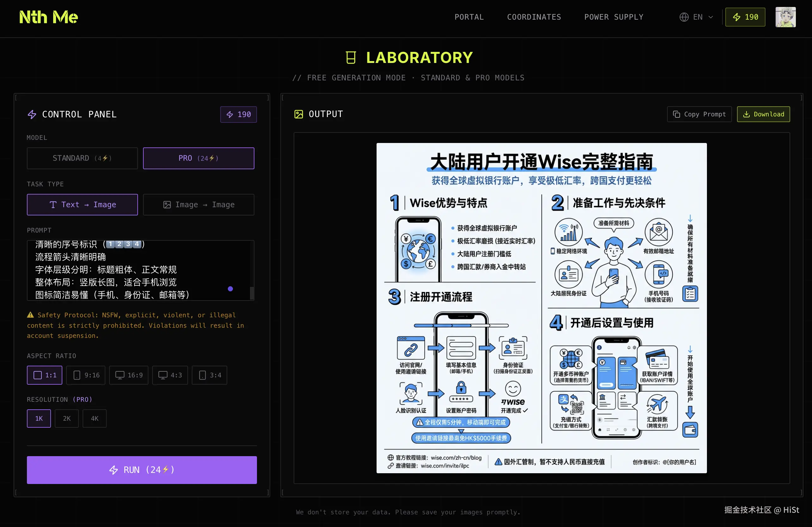Choose the 4:3 aspect ratio
812x527 pixels.
click(x=170, y=375)
